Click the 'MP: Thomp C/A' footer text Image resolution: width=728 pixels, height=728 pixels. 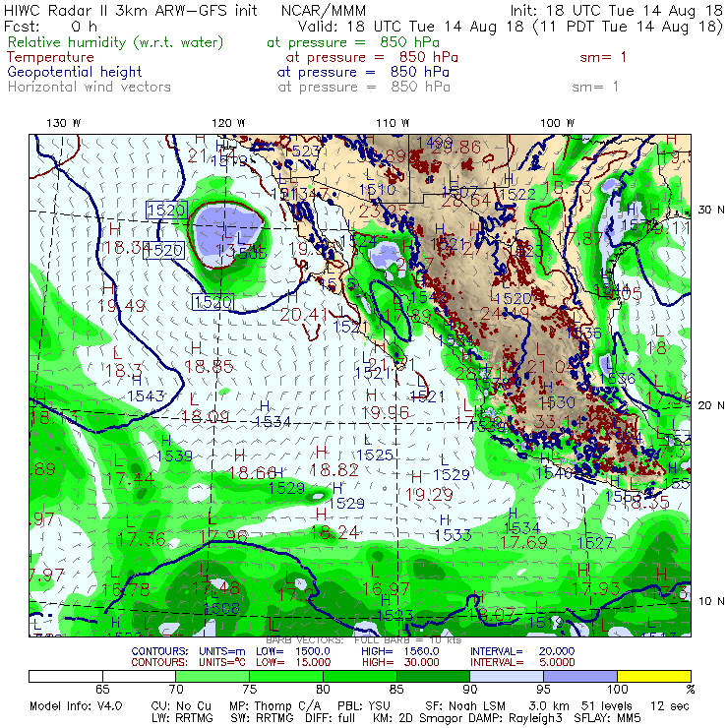275,706
